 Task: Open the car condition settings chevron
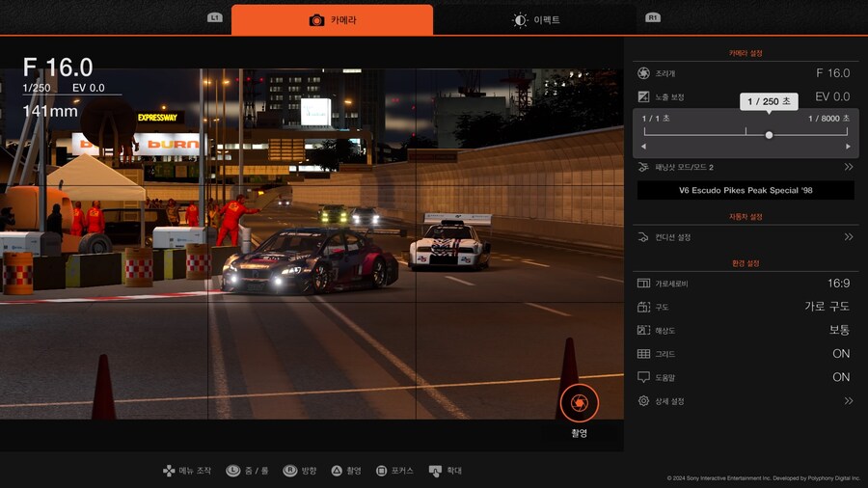click(x=848, y=237)
